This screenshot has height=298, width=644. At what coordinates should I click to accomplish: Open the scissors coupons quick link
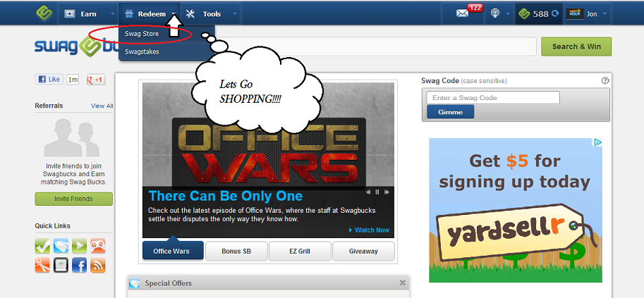click(x=42, y=265)
